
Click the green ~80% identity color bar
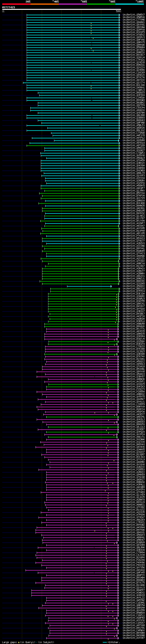[101, 4]
